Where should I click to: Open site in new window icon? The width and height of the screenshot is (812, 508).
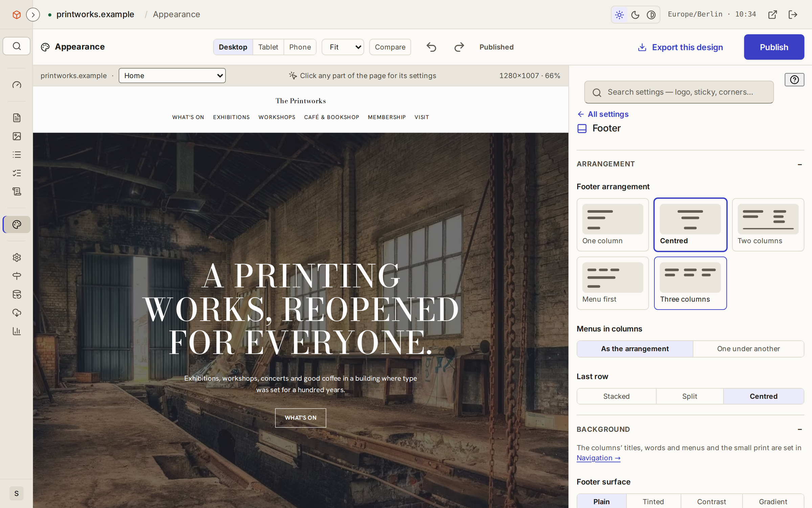click(x=772, y=15)
